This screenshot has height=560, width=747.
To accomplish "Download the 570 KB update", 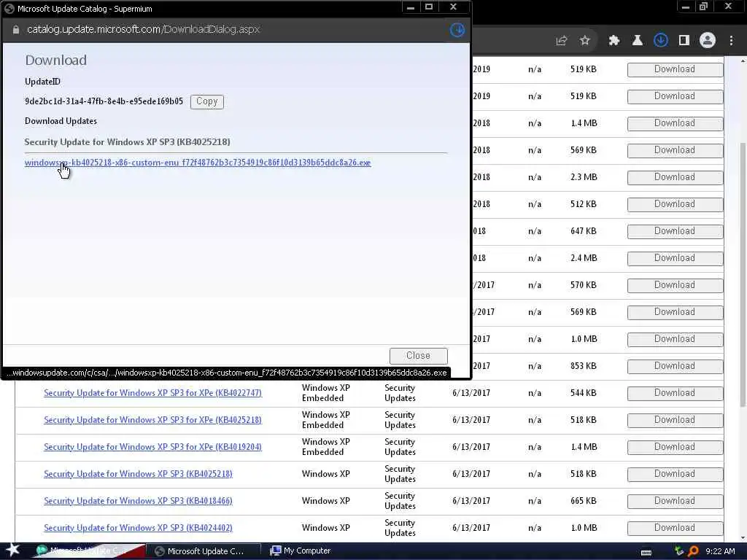I will coord(675,285).
